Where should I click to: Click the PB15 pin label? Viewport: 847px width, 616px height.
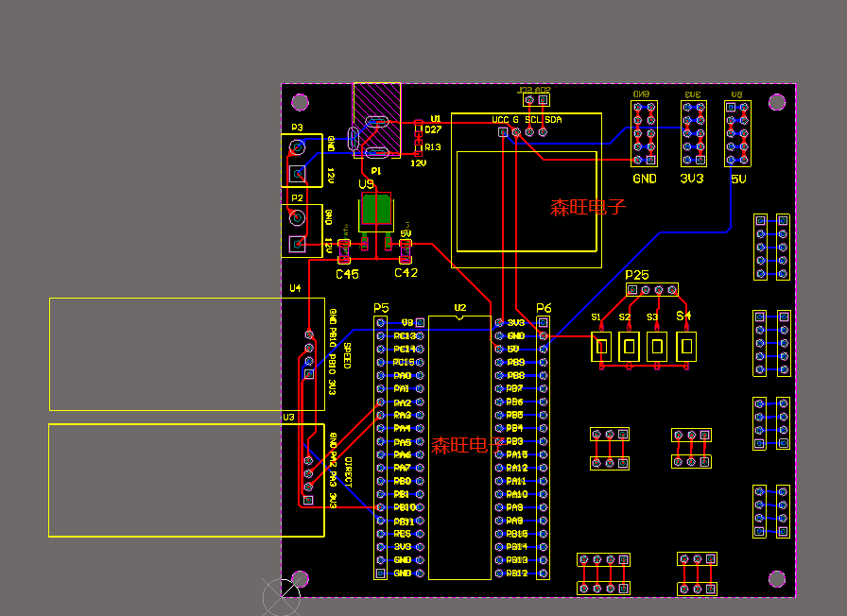point(517,534)
